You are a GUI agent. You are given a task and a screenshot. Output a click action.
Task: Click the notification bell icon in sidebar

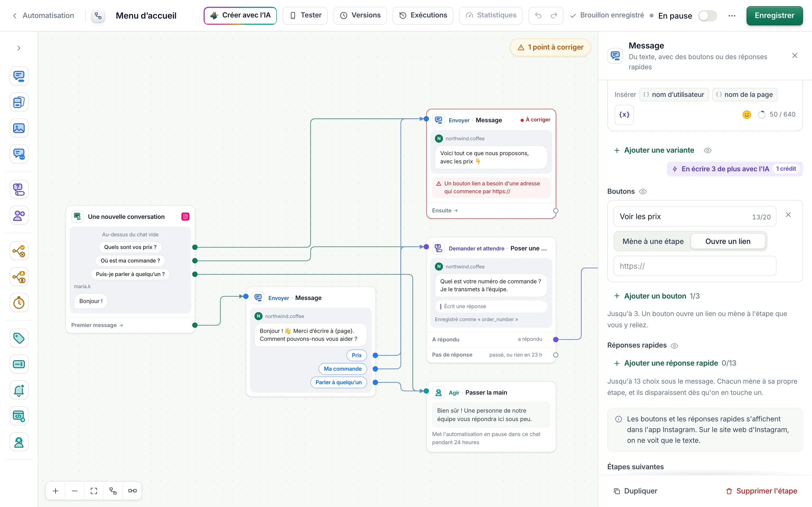pyautogui.click(x=19, y=390)
